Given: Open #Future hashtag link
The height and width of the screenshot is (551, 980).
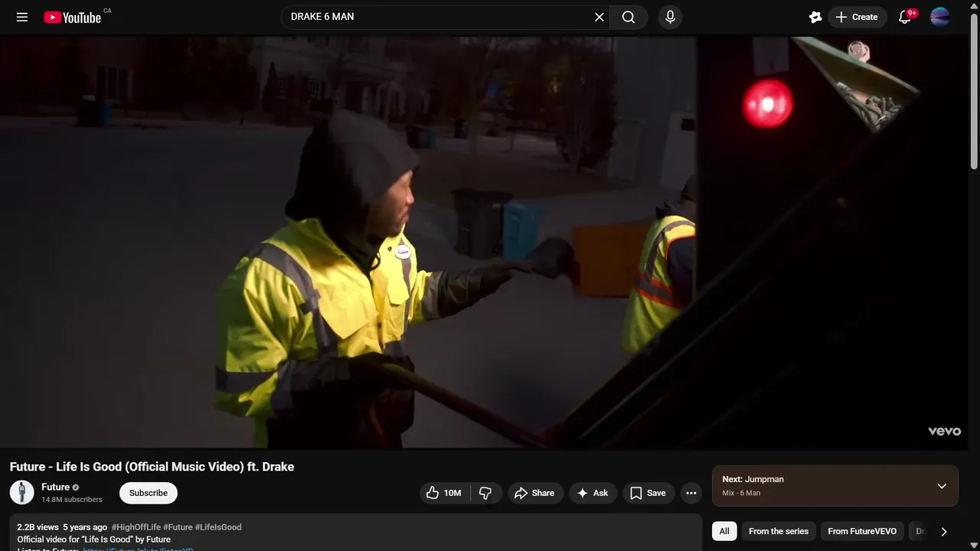Looking at the screenshot, I should (x=178, y=527).
